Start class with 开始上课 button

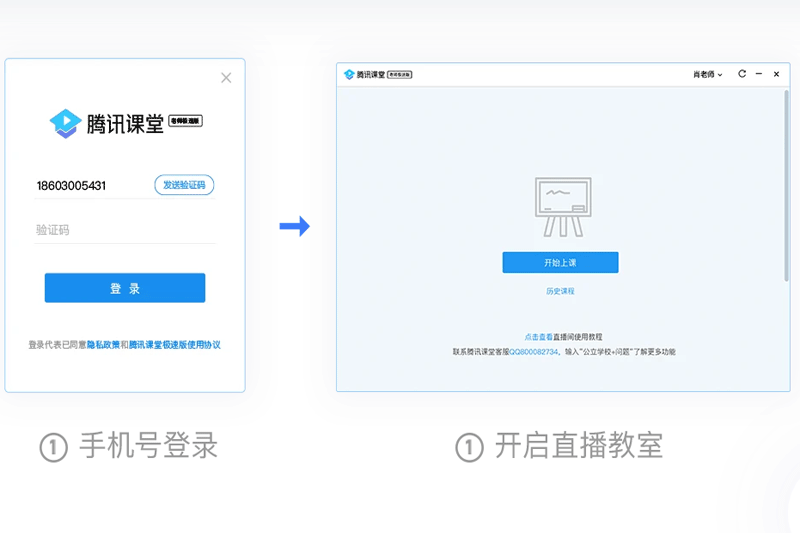click(560, 262)
